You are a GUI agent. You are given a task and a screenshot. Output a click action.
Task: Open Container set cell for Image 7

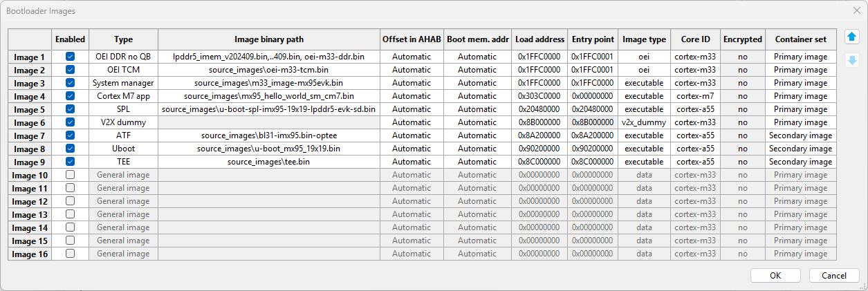800,135
